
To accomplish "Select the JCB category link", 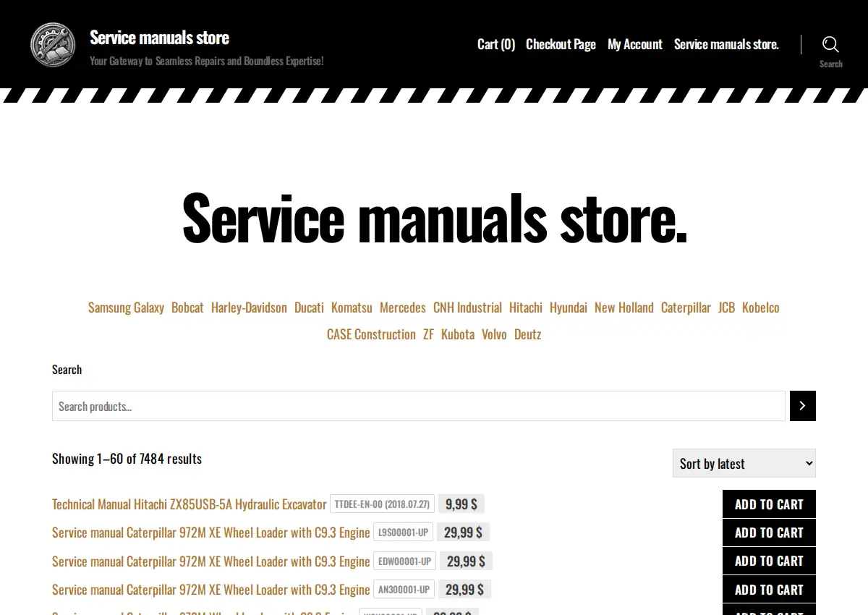I will tap(726, 307).
